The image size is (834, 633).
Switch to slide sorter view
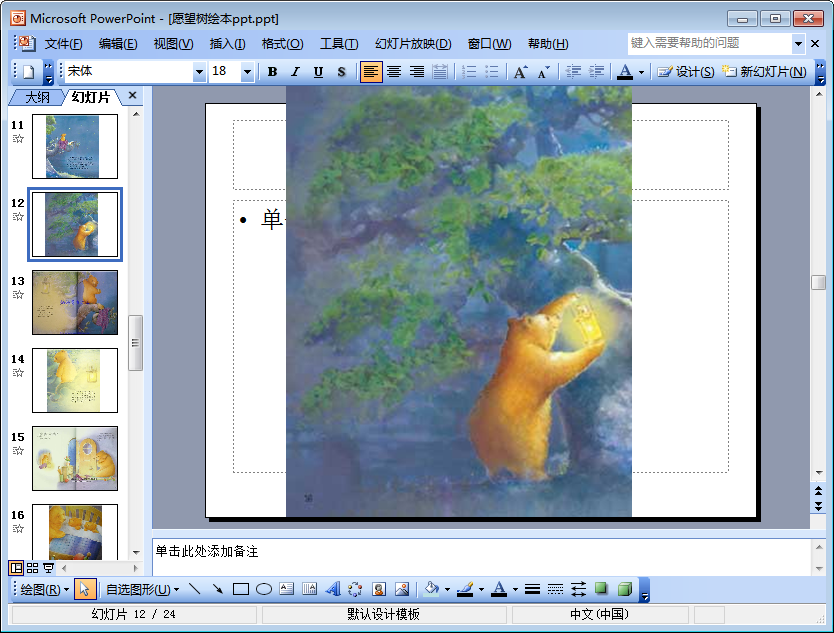33,568
